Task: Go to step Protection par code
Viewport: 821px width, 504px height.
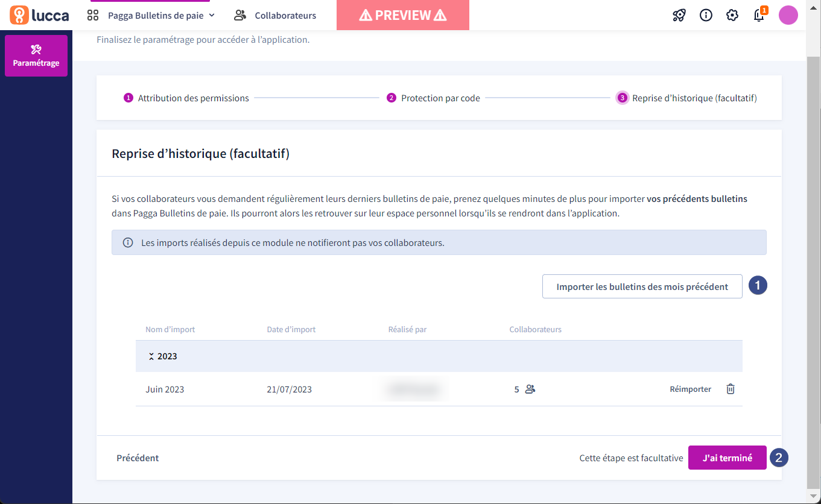Action: [434, 98]
